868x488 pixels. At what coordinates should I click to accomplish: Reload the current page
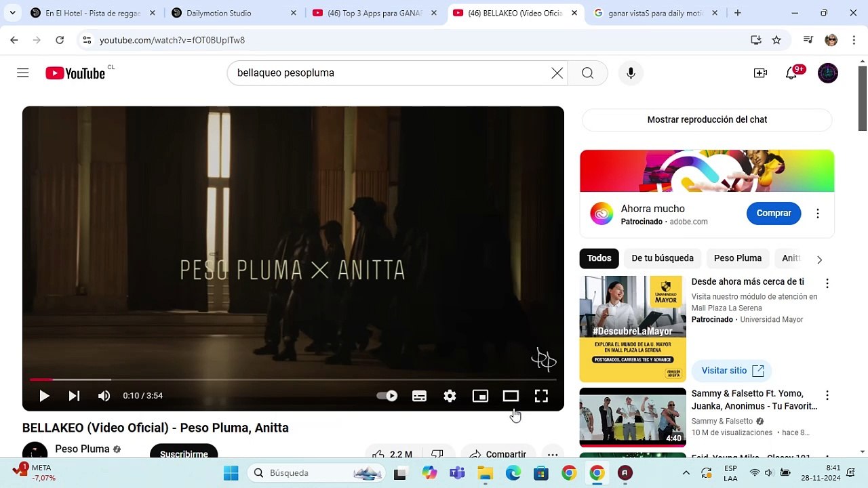[x=60, y=40]
